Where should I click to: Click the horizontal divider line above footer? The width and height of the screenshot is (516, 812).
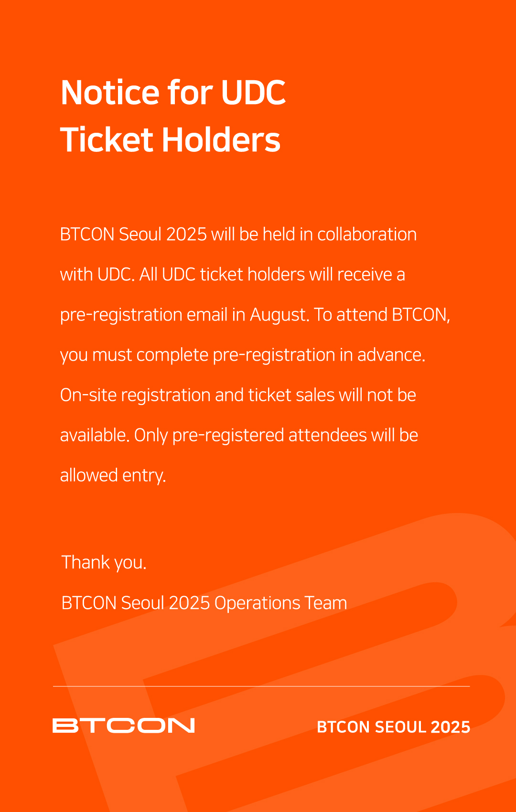(x=261, y=686)
